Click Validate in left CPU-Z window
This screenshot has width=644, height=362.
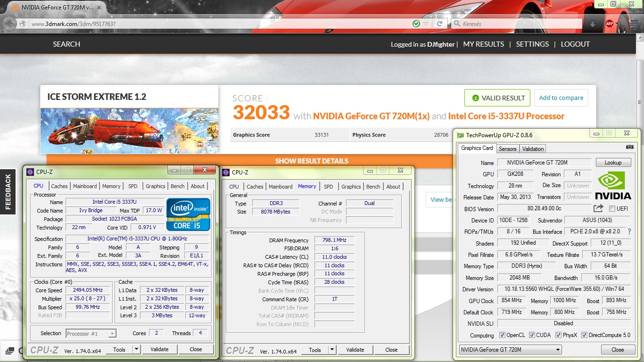point(159,349)
